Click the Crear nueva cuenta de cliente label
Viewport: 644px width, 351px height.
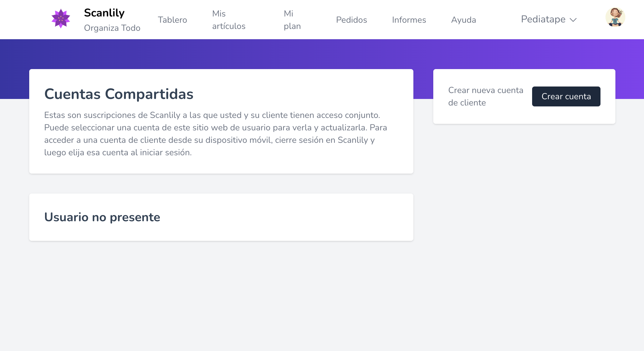(x=485, y=96)
